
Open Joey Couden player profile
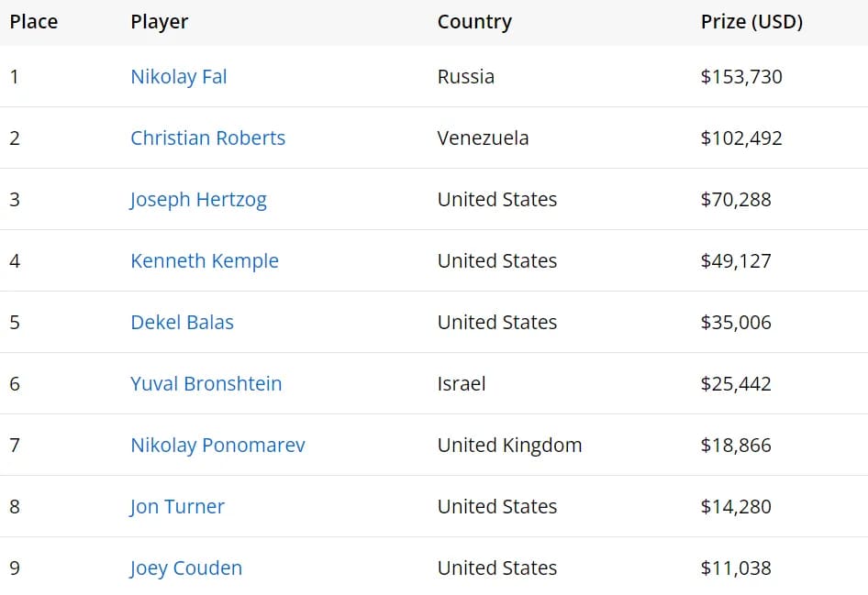click(186, 568)
